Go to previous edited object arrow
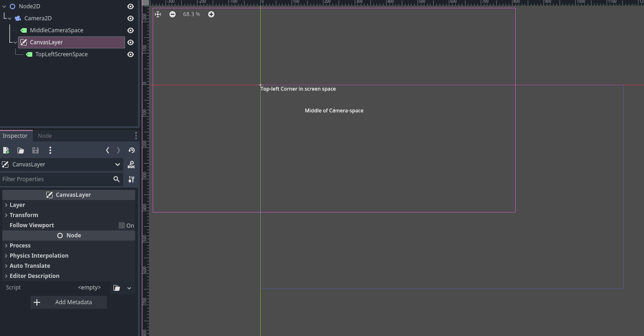The height and width of the screenshot is (336, 644). coord(107,150)
